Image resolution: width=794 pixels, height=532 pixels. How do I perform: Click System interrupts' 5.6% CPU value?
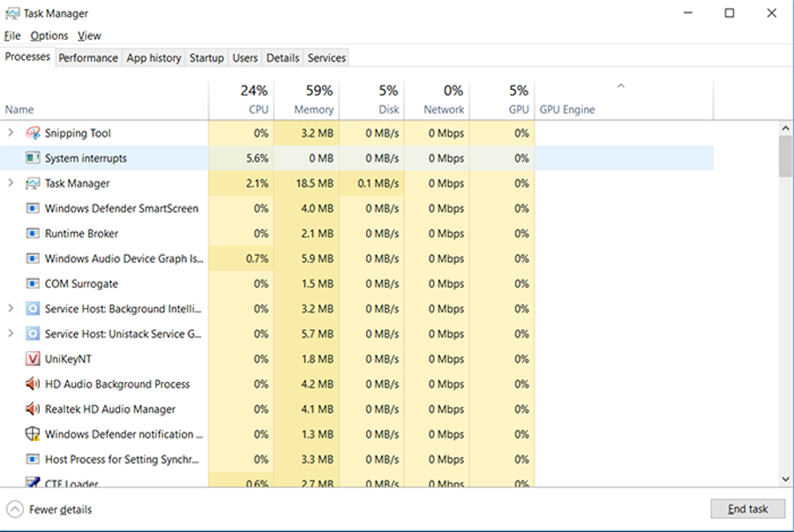point(258,158)
